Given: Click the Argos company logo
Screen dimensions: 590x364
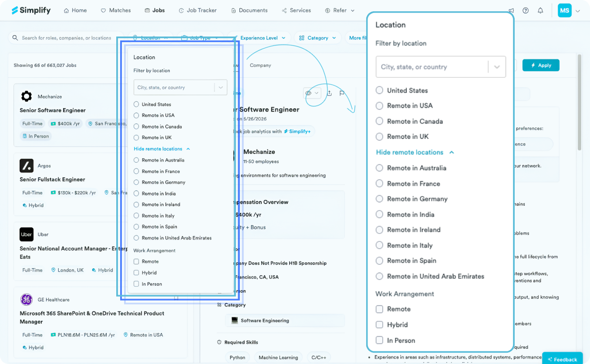Looking at the screenshot, I should pos(27,166).
